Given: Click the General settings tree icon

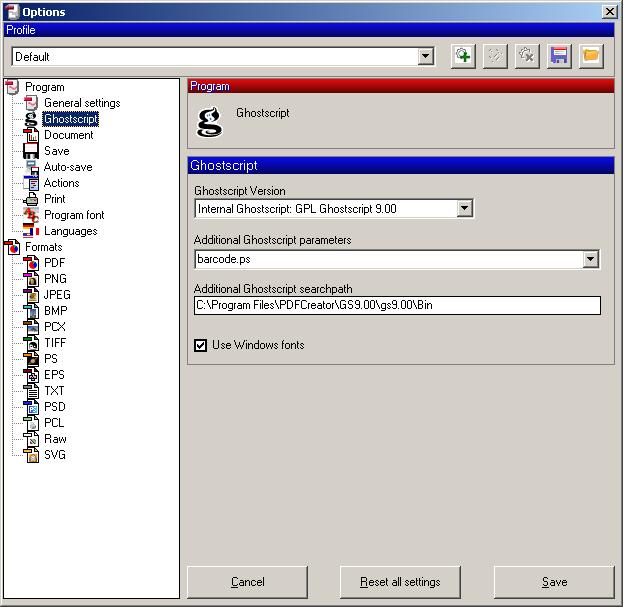Looking at the screenshot, I should 31,103.
